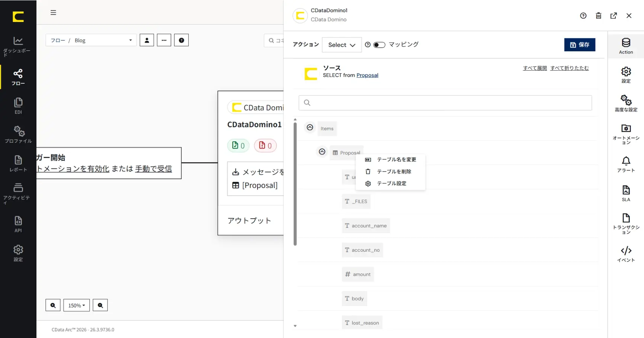The image size is (644, 338).
Task: Open the アラート tab
Action: tap(626, 164)
